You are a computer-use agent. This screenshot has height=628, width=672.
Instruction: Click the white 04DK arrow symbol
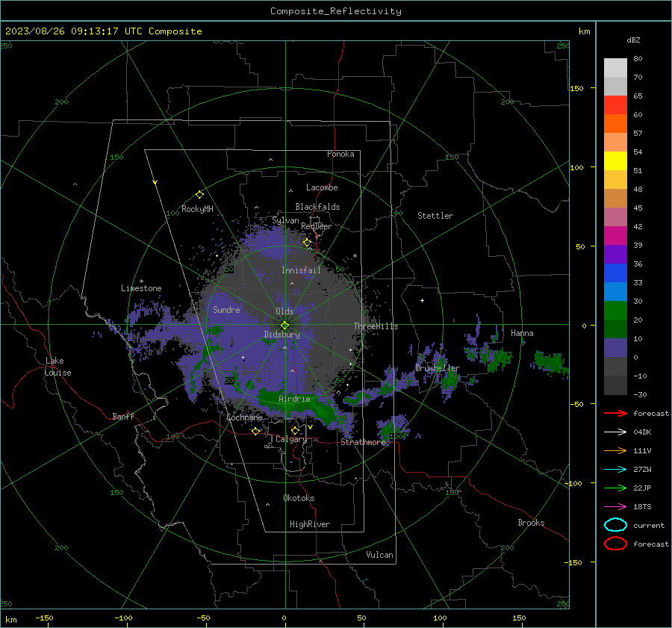click(x=615, y=432)
